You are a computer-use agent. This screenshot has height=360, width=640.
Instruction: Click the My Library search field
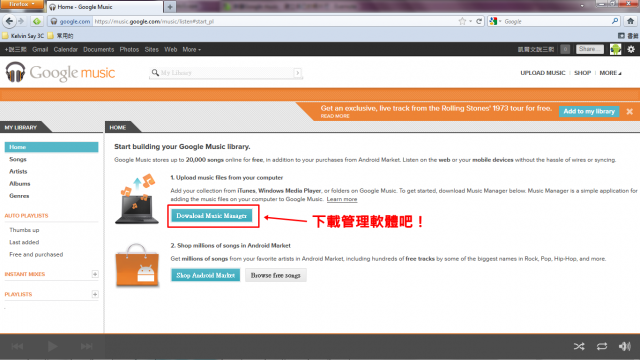coord(226,73)
